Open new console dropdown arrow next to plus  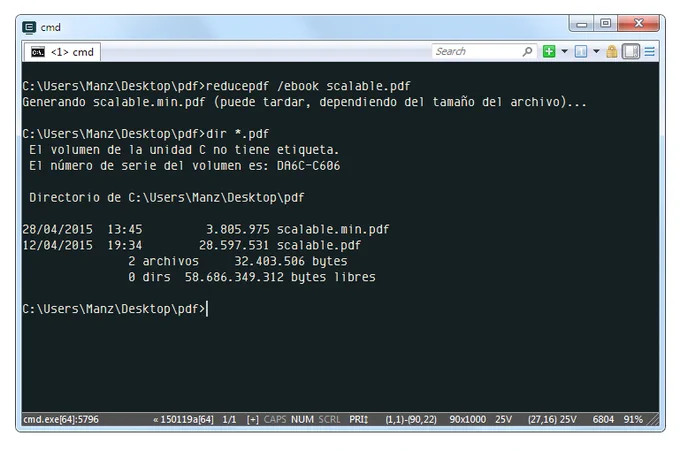click(565, 52)
